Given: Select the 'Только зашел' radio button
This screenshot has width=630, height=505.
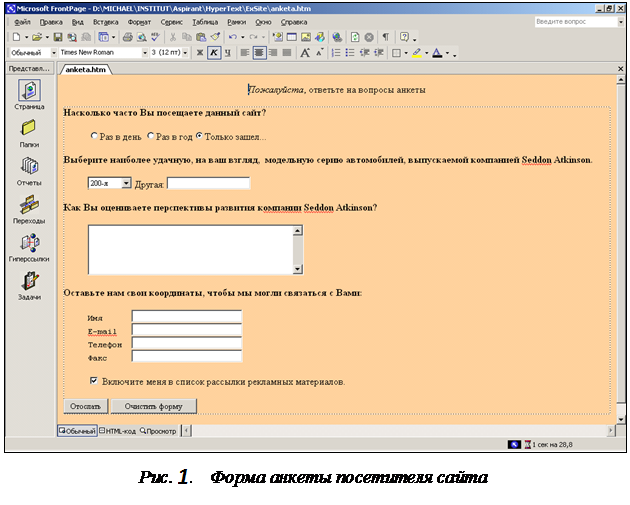Looking at the screenshot, I should tap(199, 136).
